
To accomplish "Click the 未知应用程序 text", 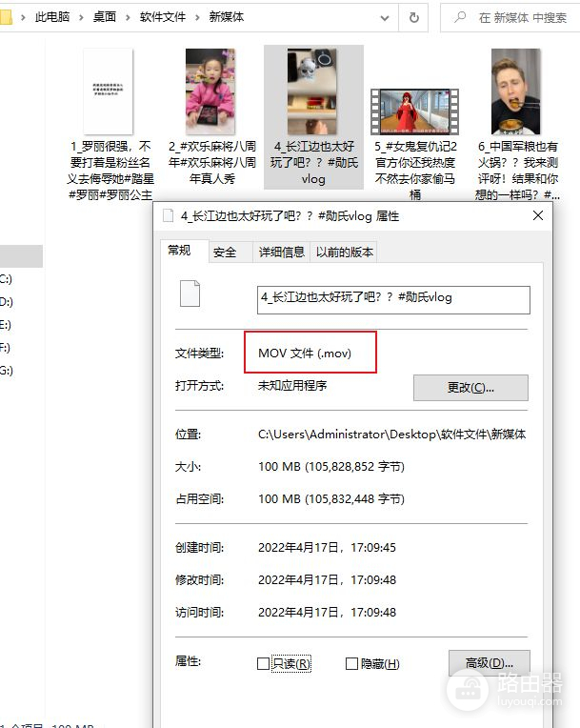I will 292,386.
